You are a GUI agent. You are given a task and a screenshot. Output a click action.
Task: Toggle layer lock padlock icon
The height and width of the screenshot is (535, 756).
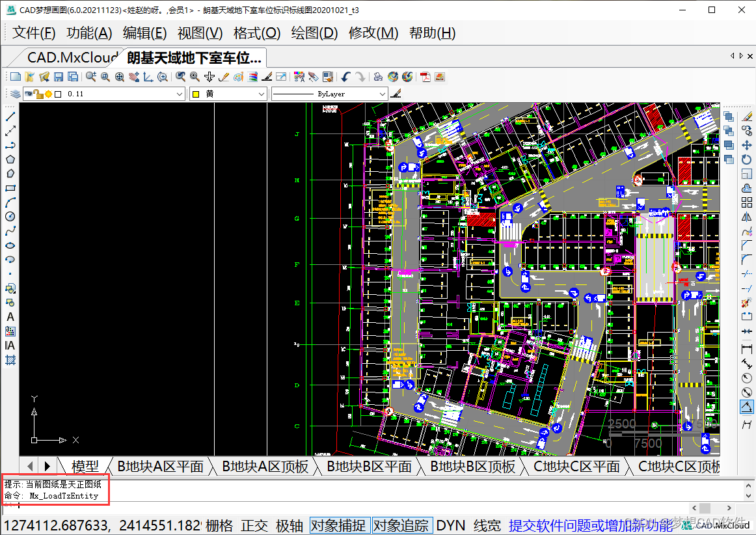pyautogui.click(x=38, y=94)
